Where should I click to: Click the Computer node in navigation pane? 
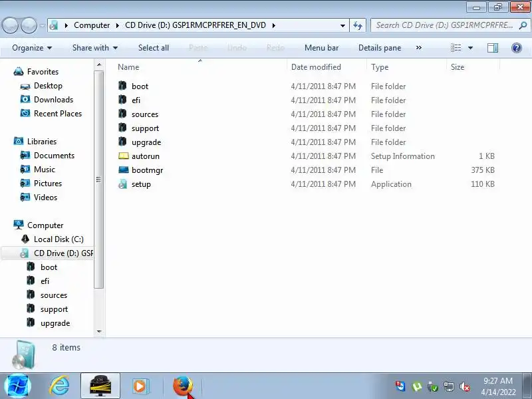click(x=45, y=225)
